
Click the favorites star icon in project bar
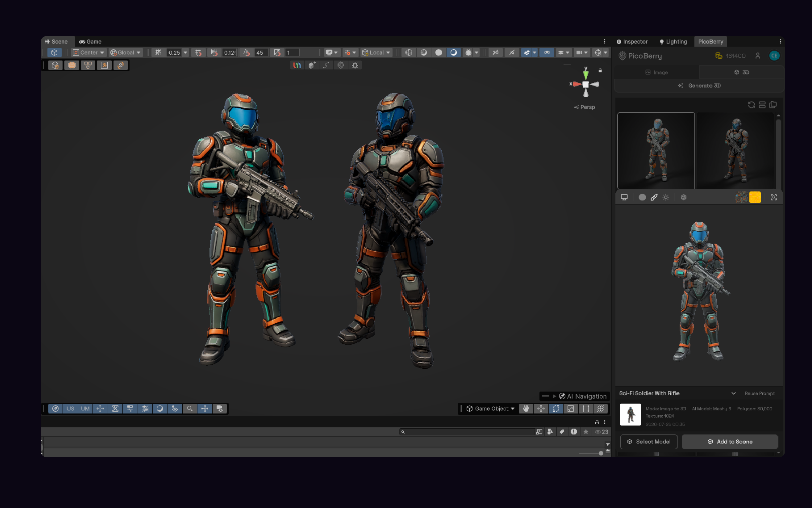[x=586, y=432]
